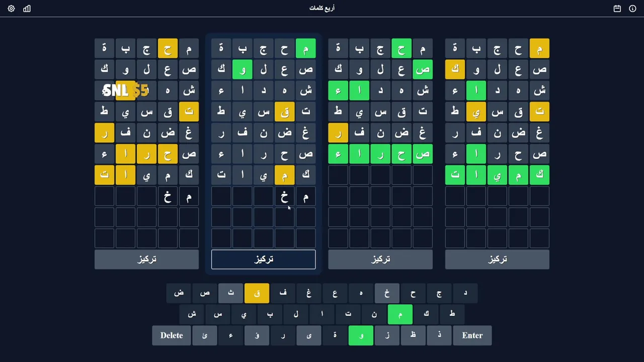This screenshot has width=644, height=362.
Task: Tap the ئ key on keyboard
Action: point(205,335)
